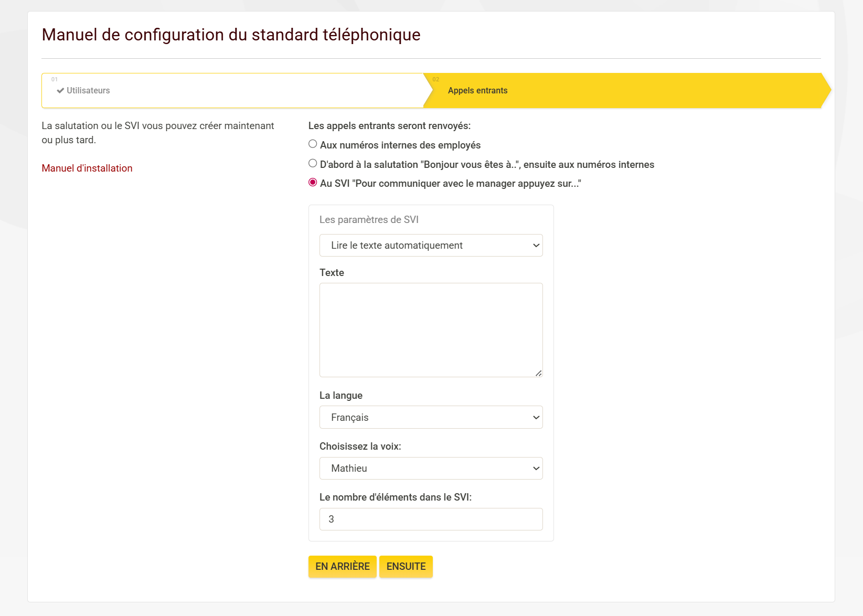This screenshot has height=616, width=863.
Task: Open the Mathieu voice dropdown
Action: [431, 469]
